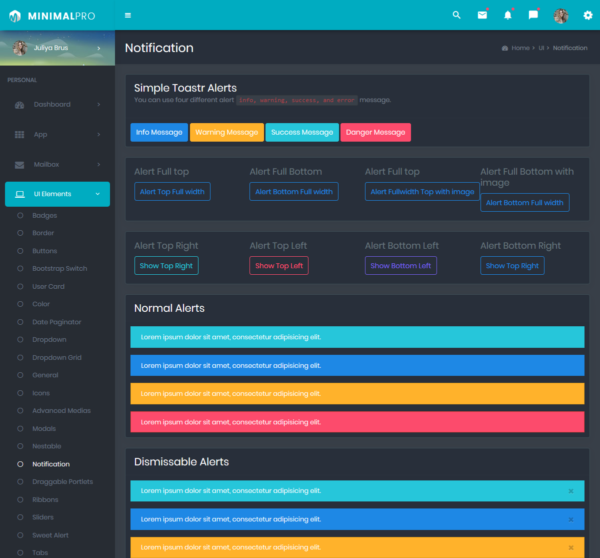Select the active Notification sidebar item
Viewport: 600px width, 558px height.
(x=51, y=465)
